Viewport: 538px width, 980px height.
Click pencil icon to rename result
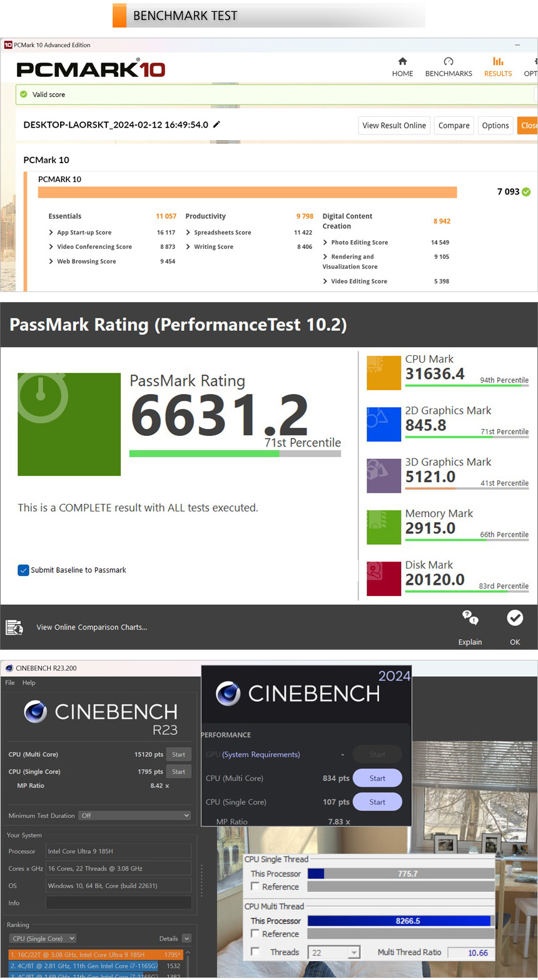click(x=217, y=124)
